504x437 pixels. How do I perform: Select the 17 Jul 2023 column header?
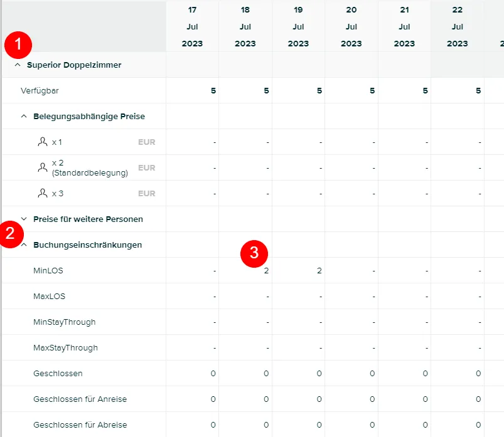pyautogui.click(x=192, y=27)
